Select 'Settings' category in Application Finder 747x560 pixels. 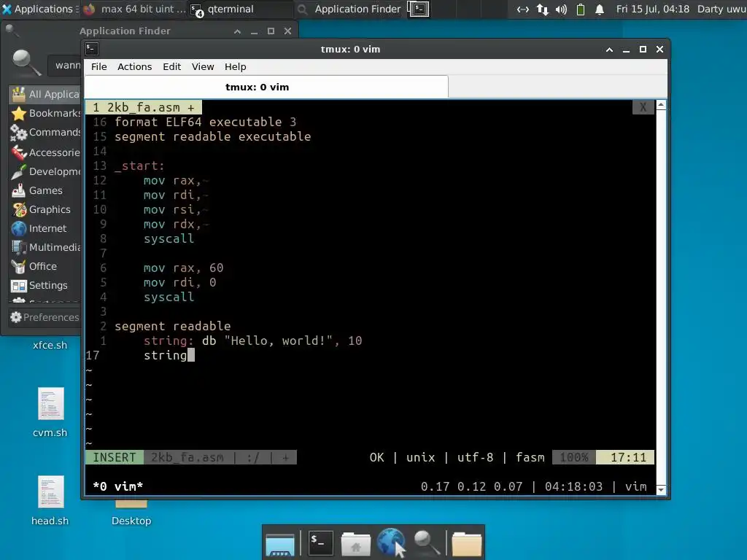44,286
